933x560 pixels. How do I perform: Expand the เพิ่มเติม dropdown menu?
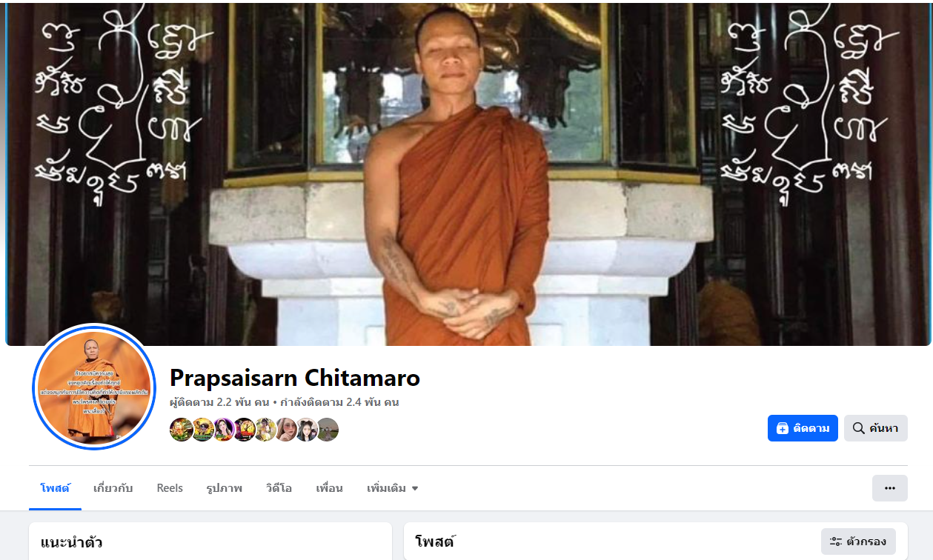coord(393,488)
